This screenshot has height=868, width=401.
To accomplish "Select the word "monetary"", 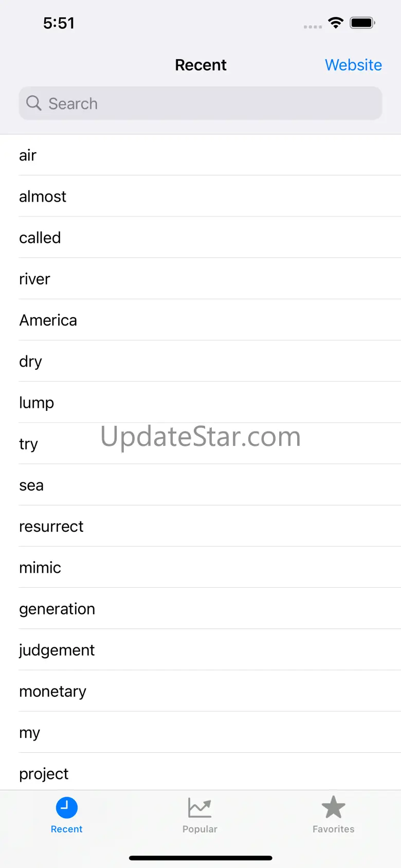I will (x=53, y=691).
